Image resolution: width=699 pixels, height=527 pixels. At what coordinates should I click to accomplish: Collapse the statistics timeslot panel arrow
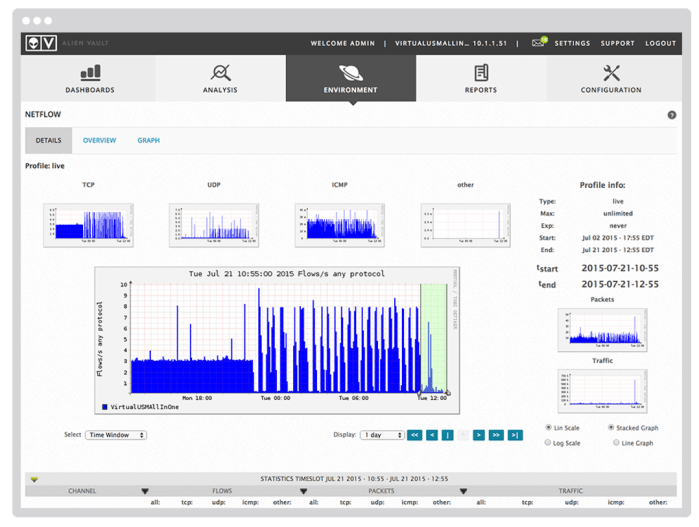(35, 479)
